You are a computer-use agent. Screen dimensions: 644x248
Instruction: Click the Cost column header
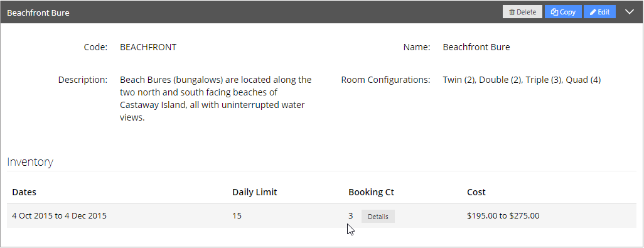pos(476,192)
